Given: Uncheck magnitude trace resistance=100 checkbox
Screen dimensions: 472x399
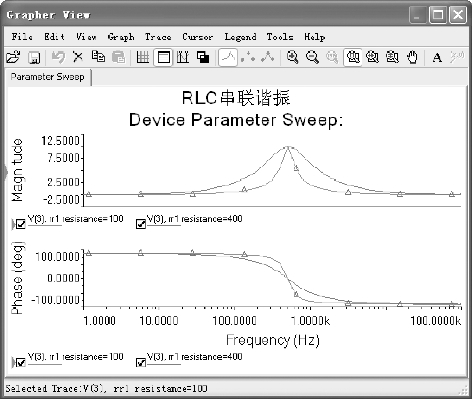Looking at the screenshot, I should coord(21,224).
